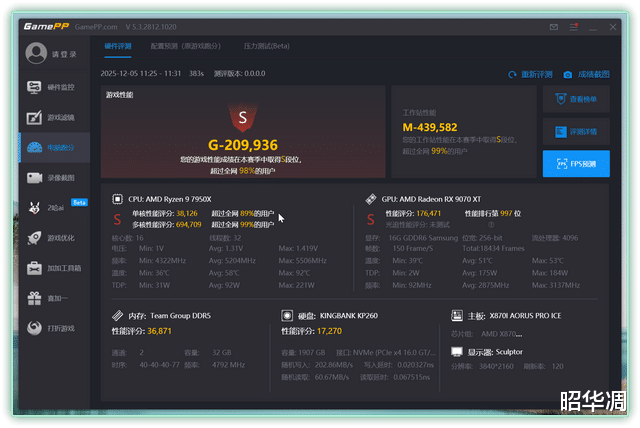Click 成绩截图 to screenshot the score
The height and width of the screenshot is (428, 640).
587,74
